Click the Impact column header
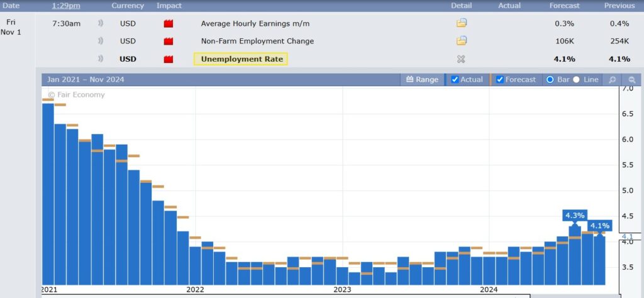The height and width of the screenshot is (298, 644). click(169, 6)
